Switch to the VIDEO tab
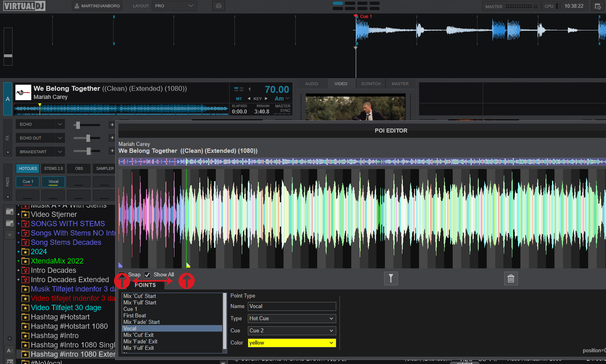Image resolution: width=606 pixels, height=364 pixels. (x=341, y=84)
